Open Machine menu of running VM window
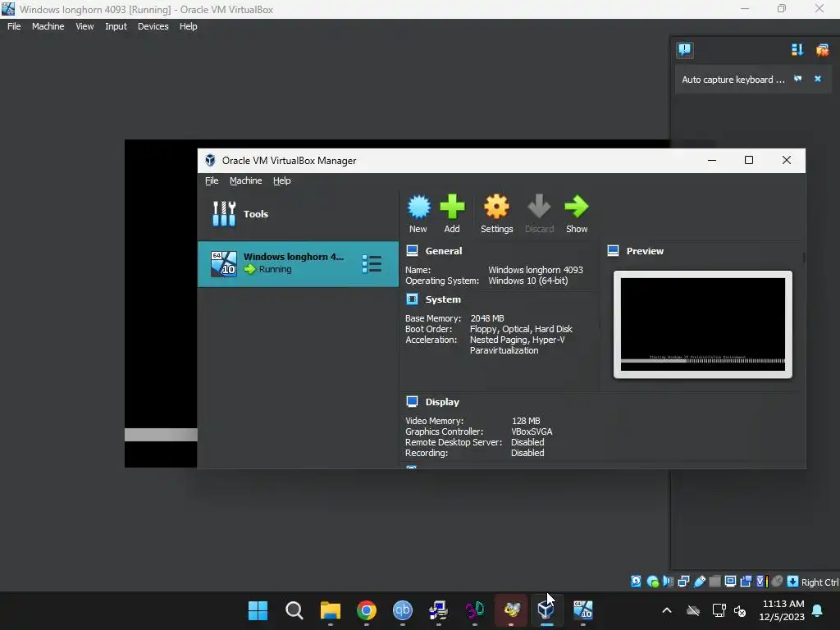This screenshot has height=630, width=840. pyautogui.click(x=48, y=26)
